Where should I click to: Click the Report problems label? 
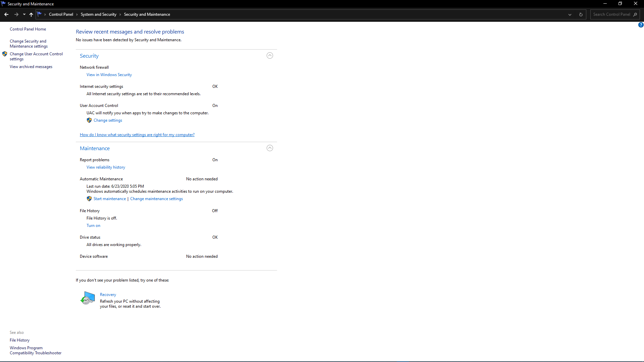[x=95, y=160]
